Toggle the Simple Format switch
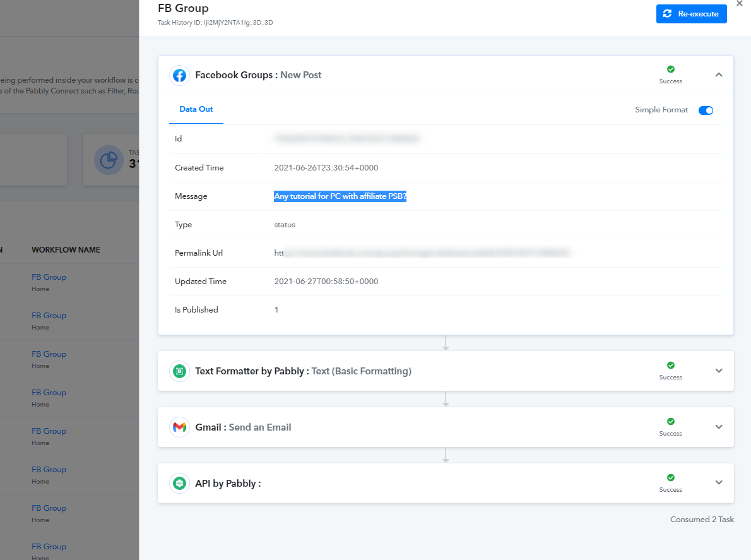 706,110
